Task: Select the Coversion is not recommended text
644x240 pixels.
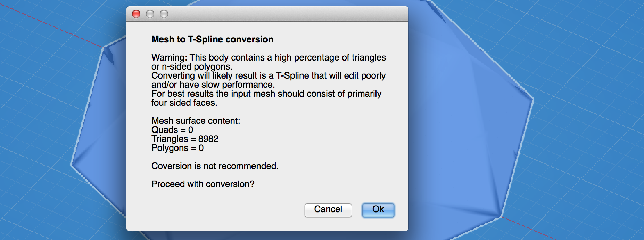Action: pos(215,166)
